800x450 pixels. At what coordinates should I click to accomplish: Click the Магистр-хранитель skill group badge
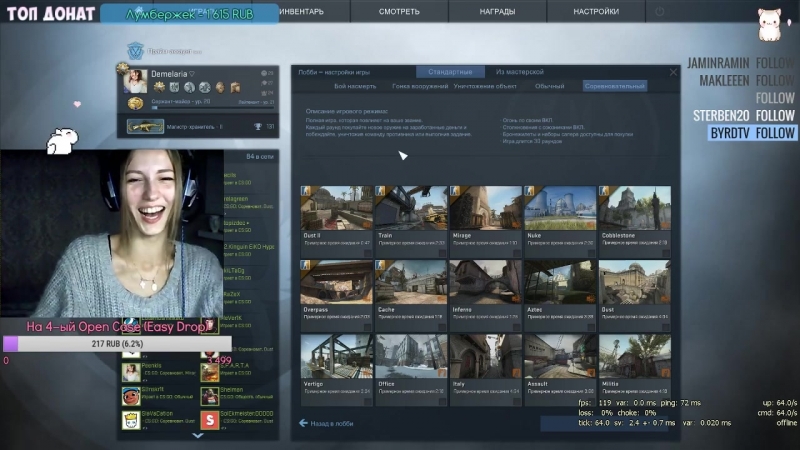click(x=145, y=127)
